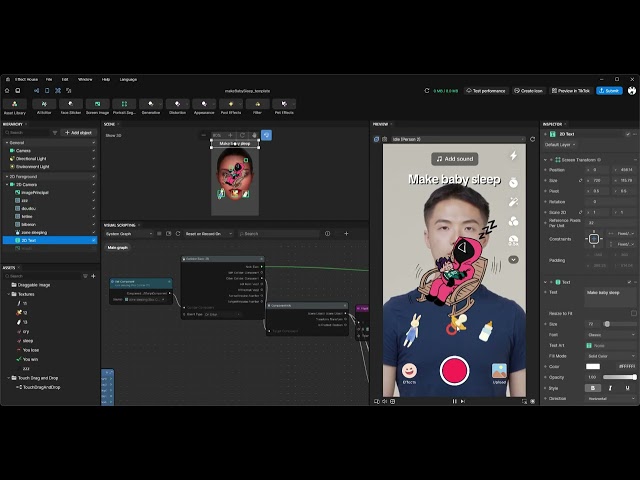The width and height of the screenshot is (640, 480).
Task: Collapse the Textures folder in Assets
Action: click(9, 294)
